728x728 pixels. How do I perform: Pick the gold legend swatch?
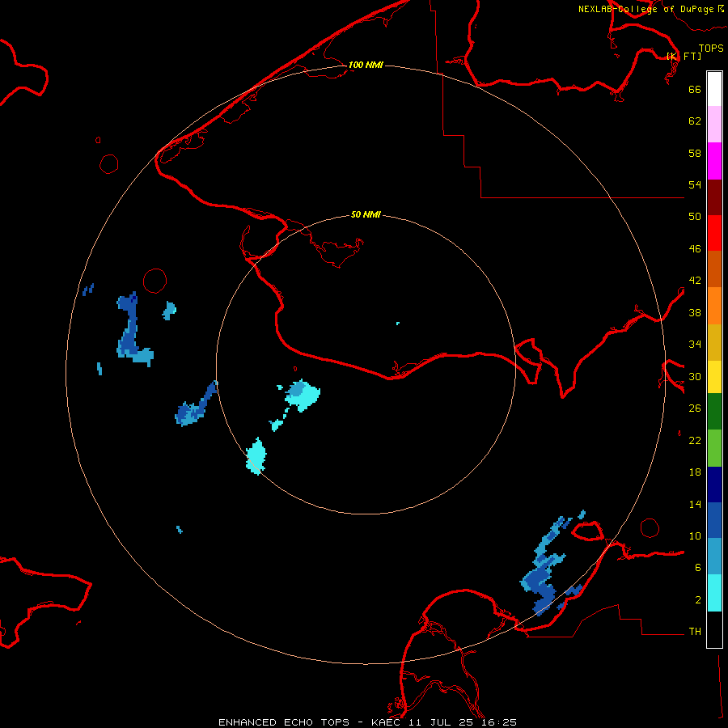(x=714, y=342)
